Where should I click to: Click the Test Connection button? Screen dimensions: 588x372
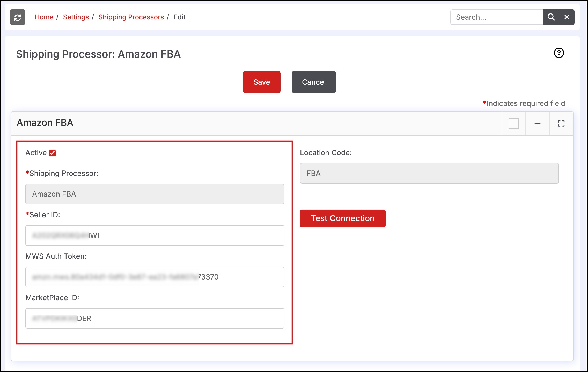pyautogui.click(x=342, y=218)
